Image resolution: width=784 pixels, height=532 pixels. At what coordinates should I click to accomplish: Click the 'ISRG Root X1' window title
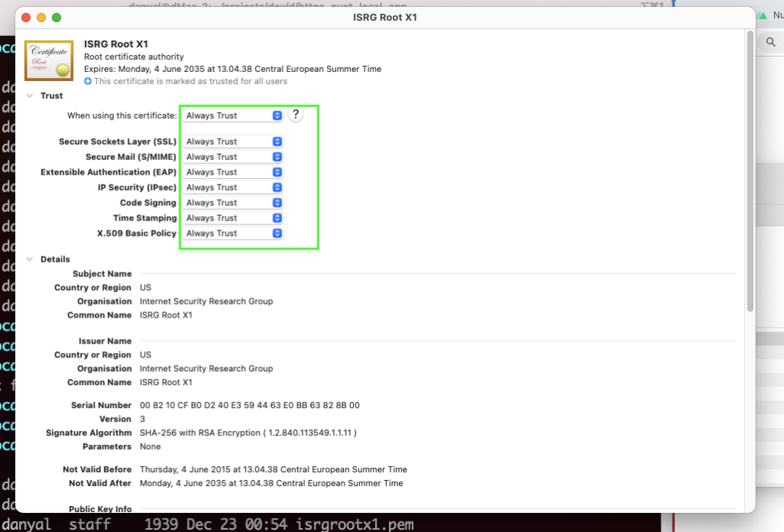click(x=385, y=18)
